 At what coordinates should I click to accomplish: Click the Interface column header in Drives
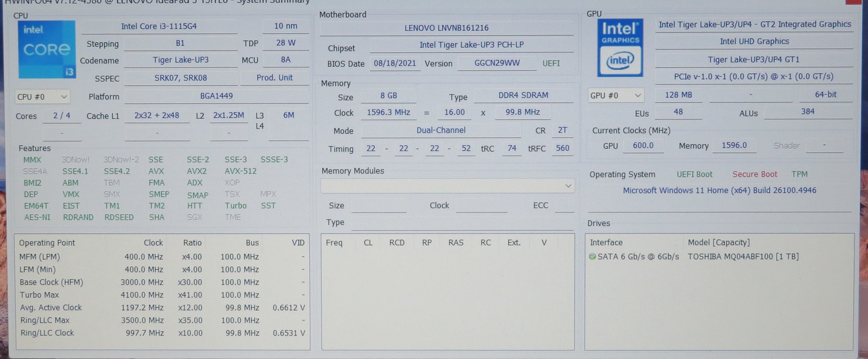606,243
